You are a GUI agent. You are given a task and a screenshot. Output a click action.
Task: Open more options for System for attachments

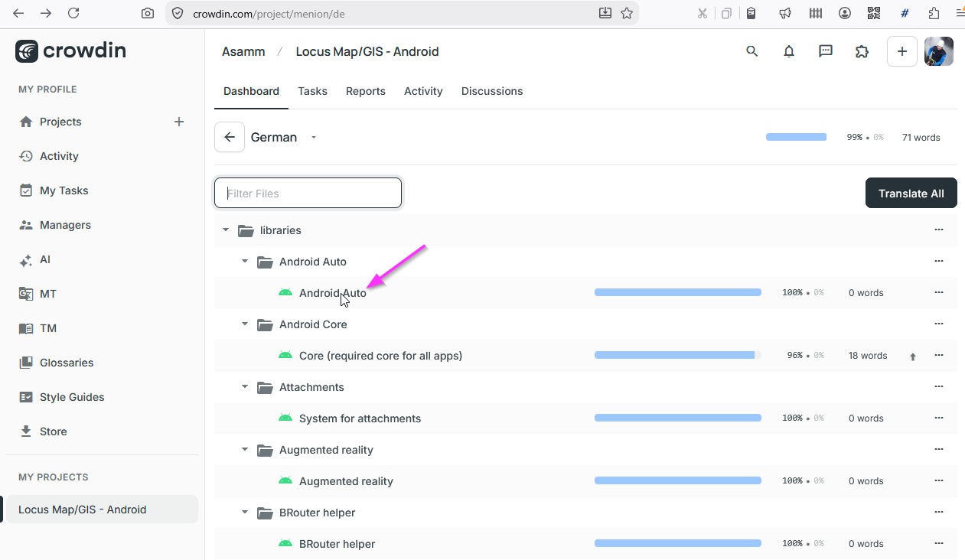(939, 418)
